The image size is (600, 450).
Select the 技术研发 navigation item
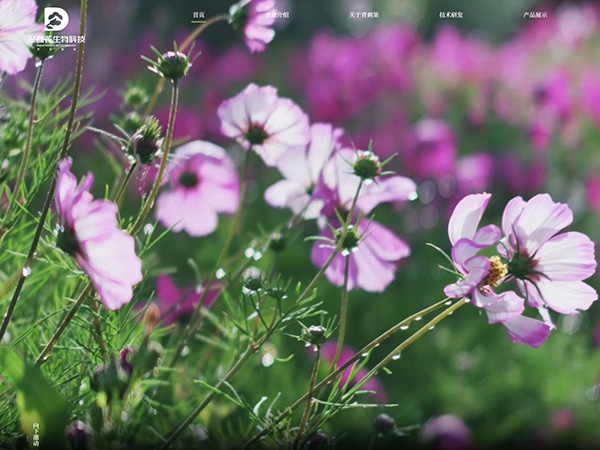click(451, 15)
